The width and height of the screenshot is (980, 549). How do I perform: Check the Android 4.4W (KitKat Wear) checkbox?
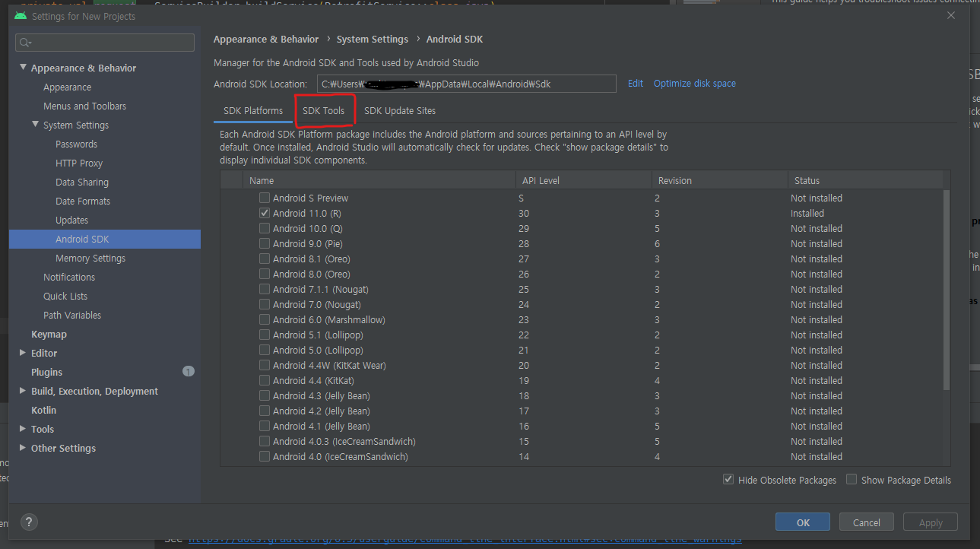coord(265,365)
